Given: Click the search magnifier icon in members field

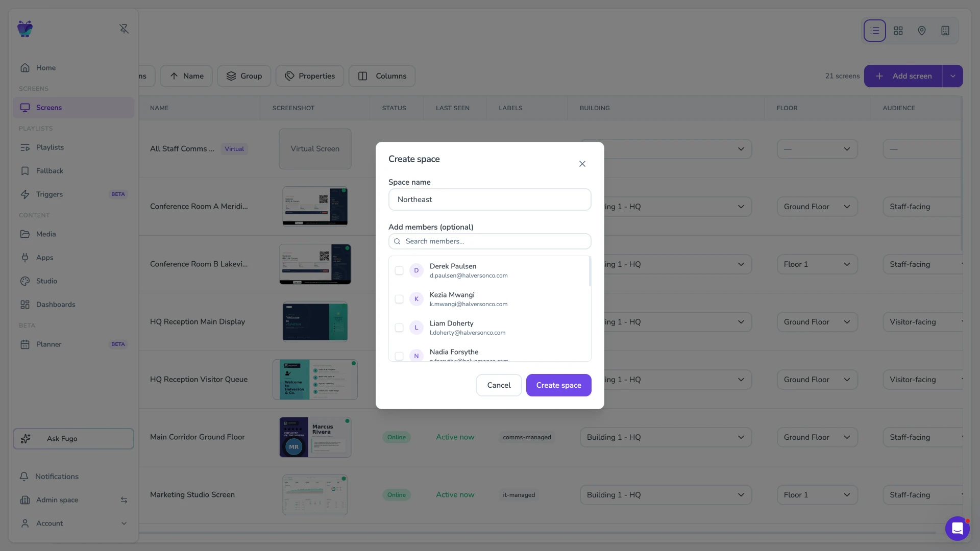Looking at the screenshot, I should click(x=397, y=241).
